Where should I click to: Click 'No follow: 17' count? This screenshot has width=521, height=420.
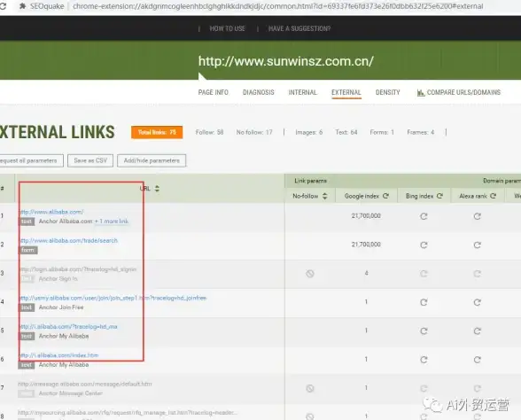(x=254, y=132)
